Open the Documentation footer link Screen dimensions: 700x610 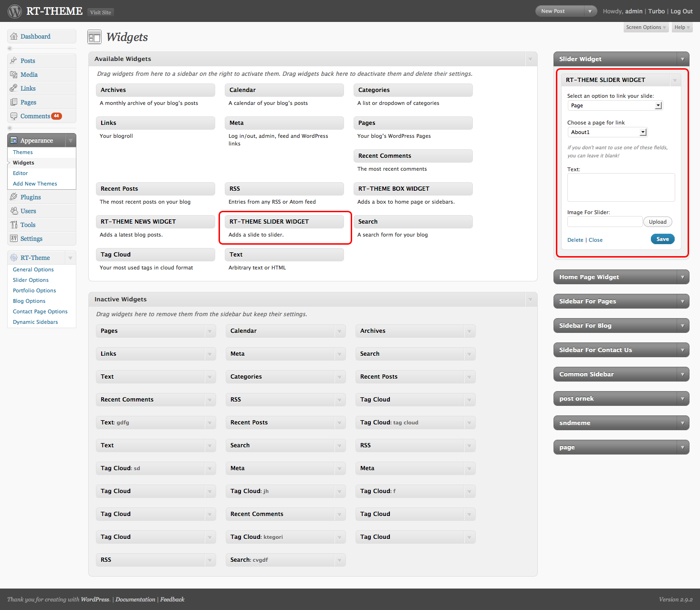pyautogui.click(x=135, y=600)
